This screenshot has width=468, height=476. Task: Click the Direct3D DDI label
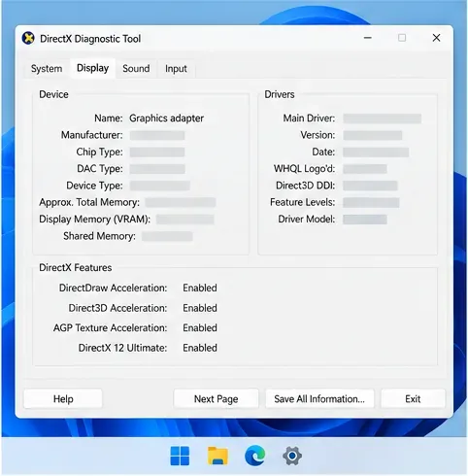[x=306, y=186]
